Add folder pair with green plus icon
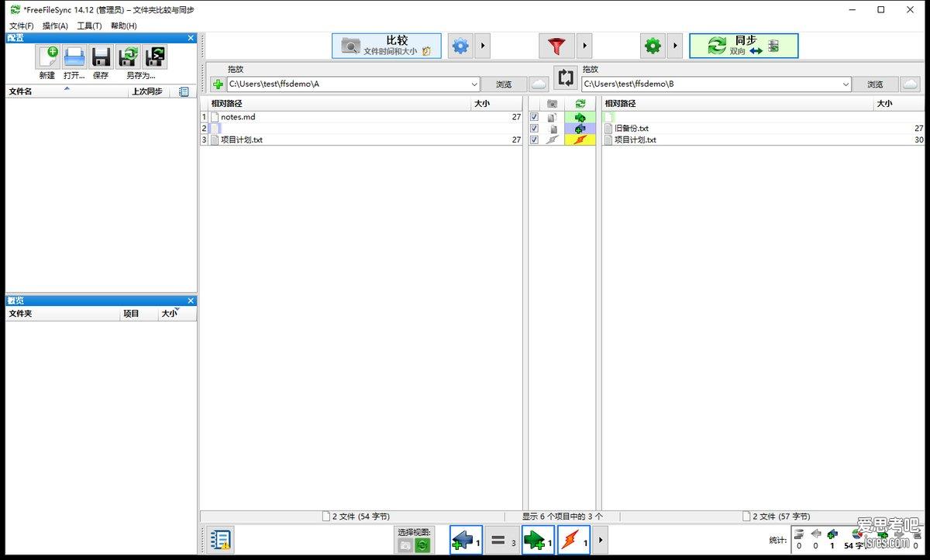The height and width of the screenshot is (560, 930). (218, 84)
